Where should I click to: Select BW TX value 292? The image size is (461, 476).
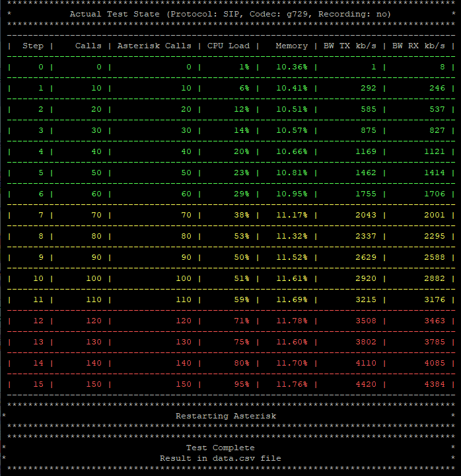pyautogui.click(x=369, y=88)
